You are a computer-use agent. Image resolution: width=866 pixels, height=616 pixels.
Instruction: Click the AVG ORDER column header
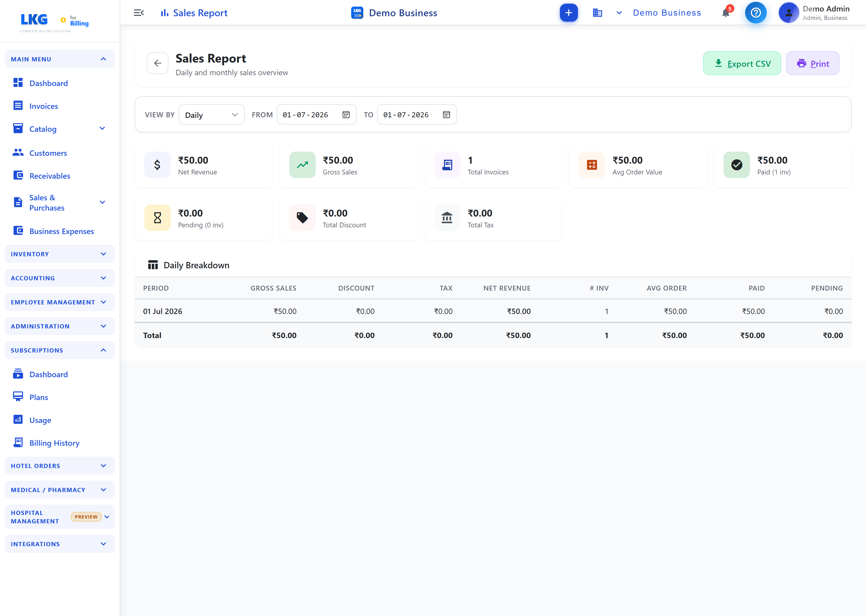667,288
